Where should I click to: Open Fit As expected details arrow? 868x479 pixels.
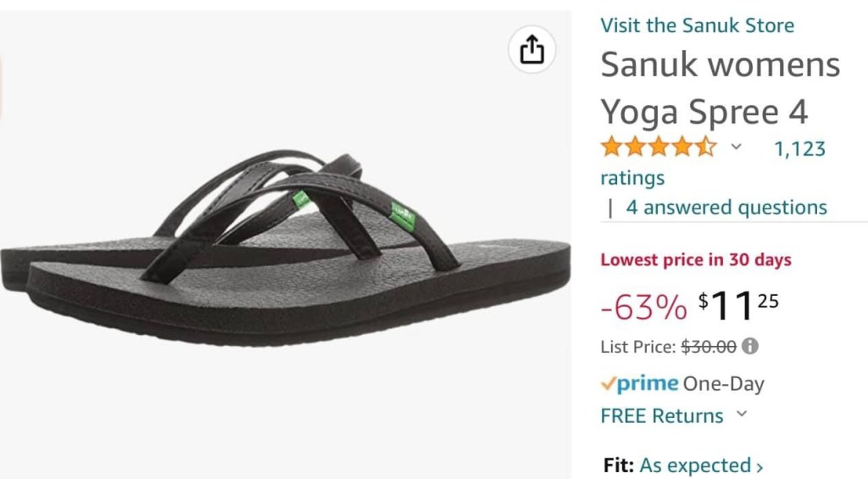(759, 467)
